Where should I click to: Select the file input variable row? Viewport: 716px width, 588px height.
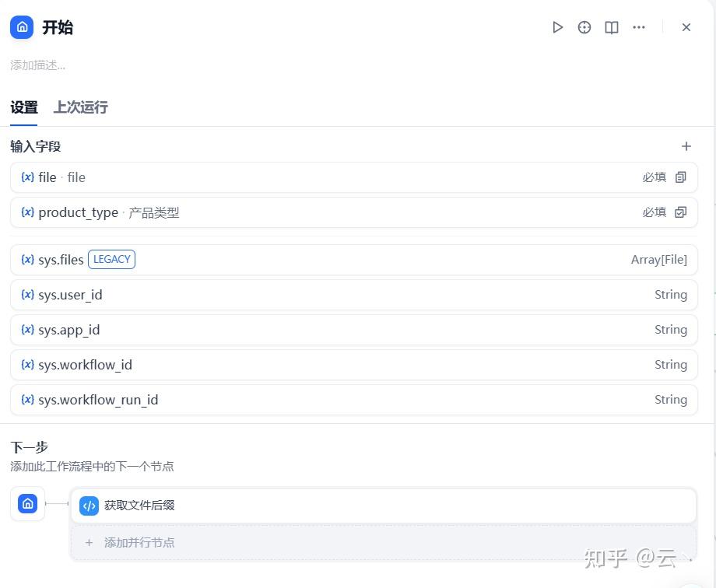[x=311, y=177]
